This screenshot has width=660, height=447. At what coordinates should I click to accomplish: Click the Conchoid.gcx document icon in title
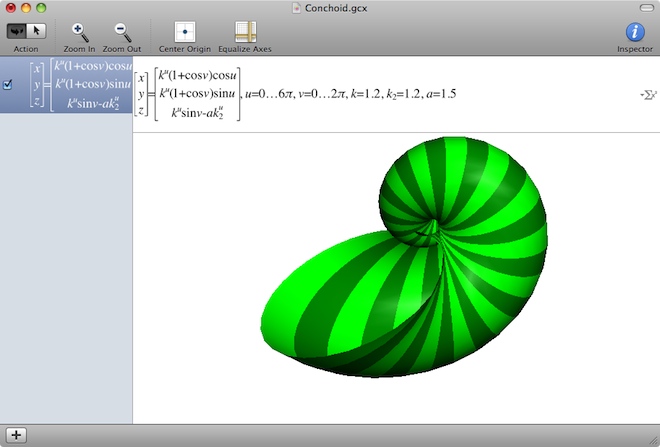coord(297,8)
